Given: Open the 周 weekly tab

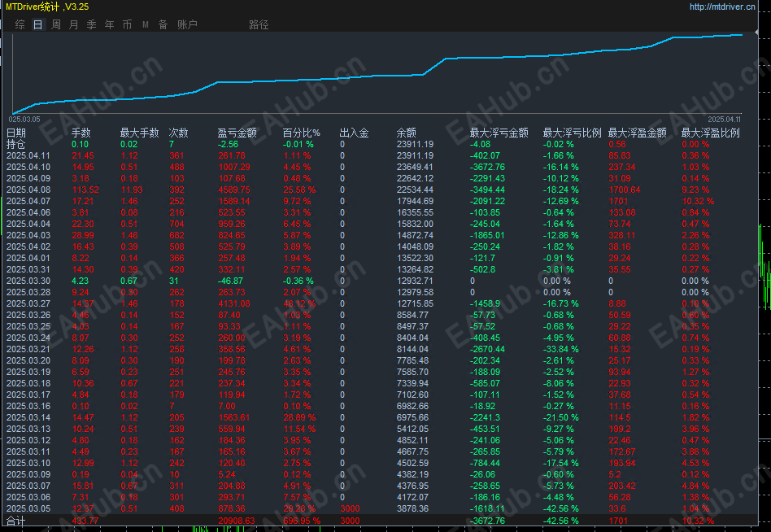Looking at the screenshot, I should tap(56, 24).
